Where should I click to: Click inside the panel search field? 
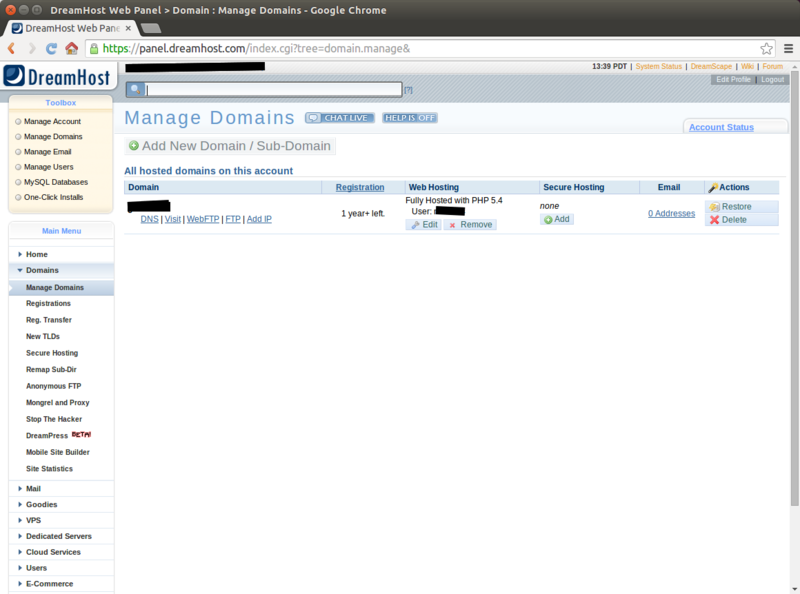(x=274, y=90)
